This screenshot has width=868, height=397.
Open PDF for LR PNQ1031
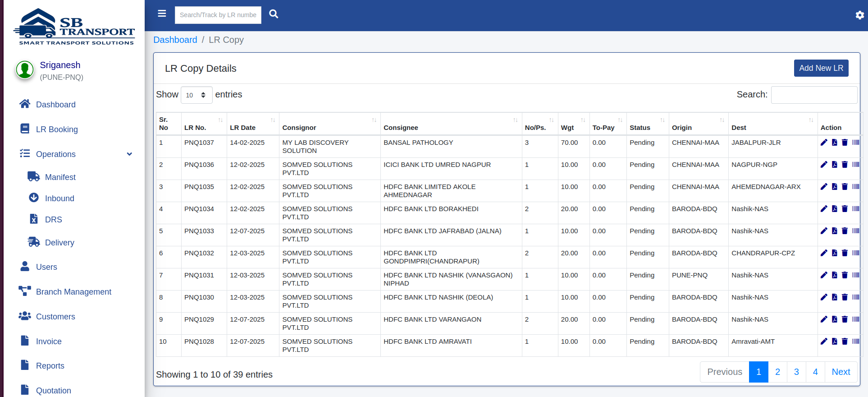pyautogui.click(x=834, y=275)
